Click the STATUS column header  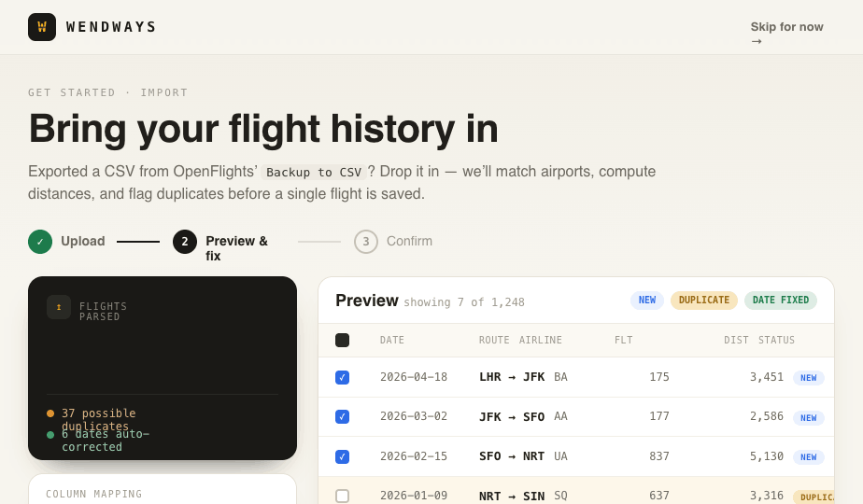click(776, 340)
